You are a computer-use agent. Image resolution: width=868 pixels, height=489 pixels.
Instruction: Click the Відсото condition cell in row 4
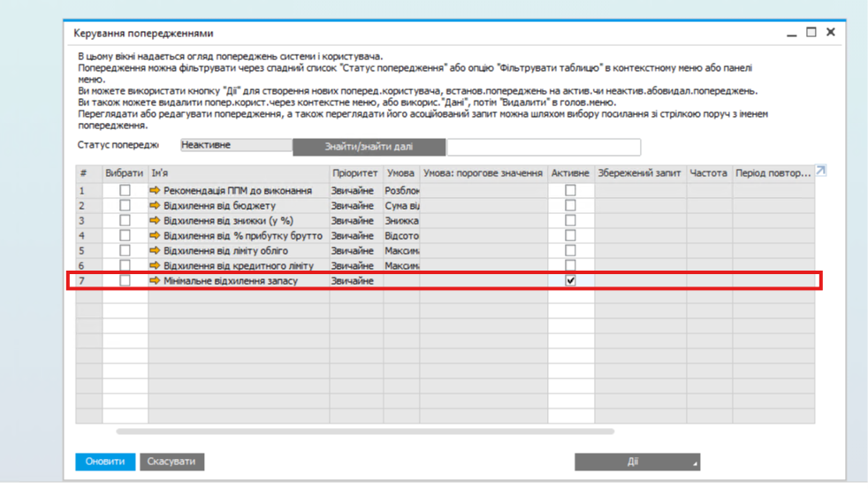pos(401,235)
